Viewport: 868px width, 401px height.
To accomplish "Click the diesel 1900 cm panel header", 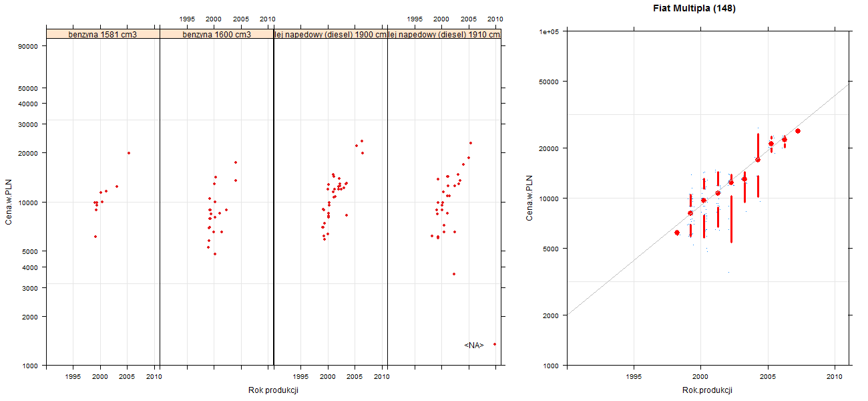I will [x=331, y=33].
